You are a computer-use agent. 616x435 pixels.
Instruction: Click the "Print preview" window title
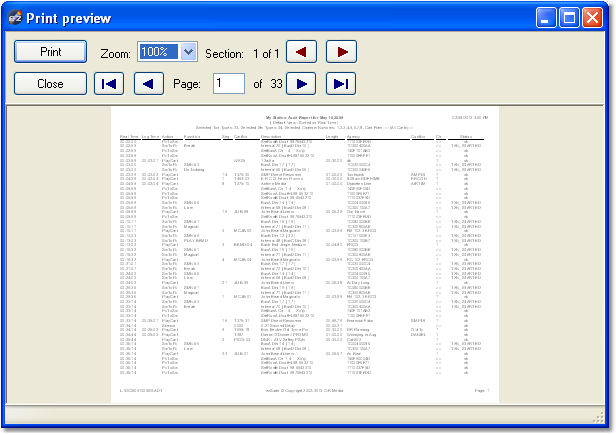[69, 18]
